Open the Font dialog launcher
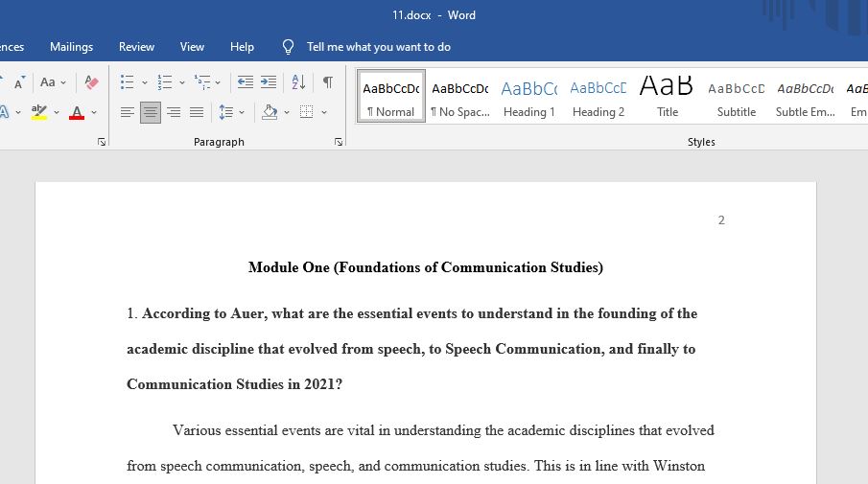 [x=102, y=142]
